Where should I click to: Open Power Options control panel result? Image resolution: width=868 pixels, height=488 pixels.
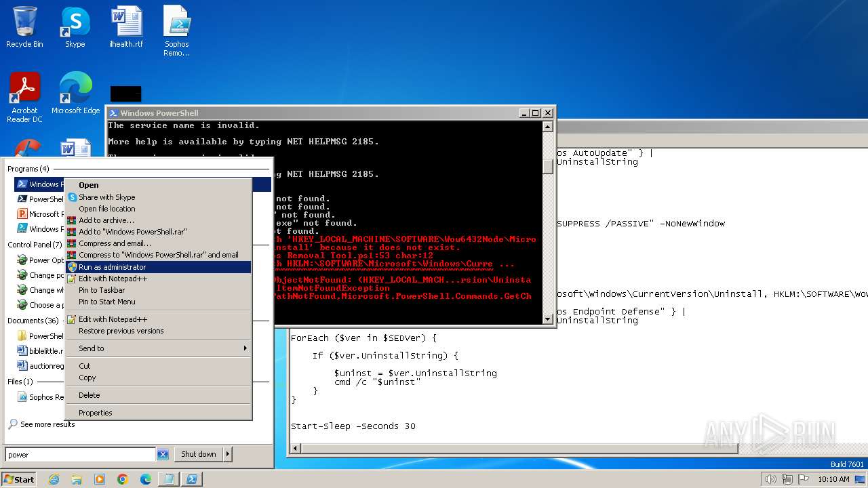40,260
